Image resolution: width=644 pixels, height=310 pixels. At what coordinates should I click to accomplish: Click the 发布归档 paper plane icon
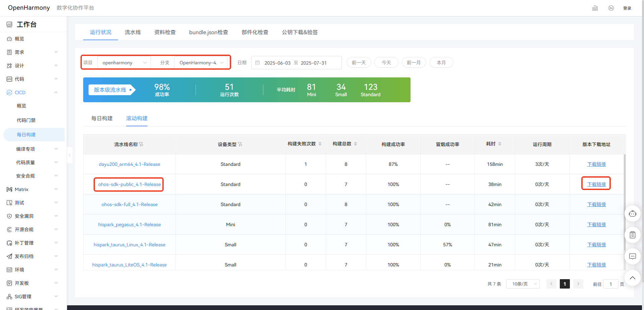pyautogui.click(x=9, y=256)
